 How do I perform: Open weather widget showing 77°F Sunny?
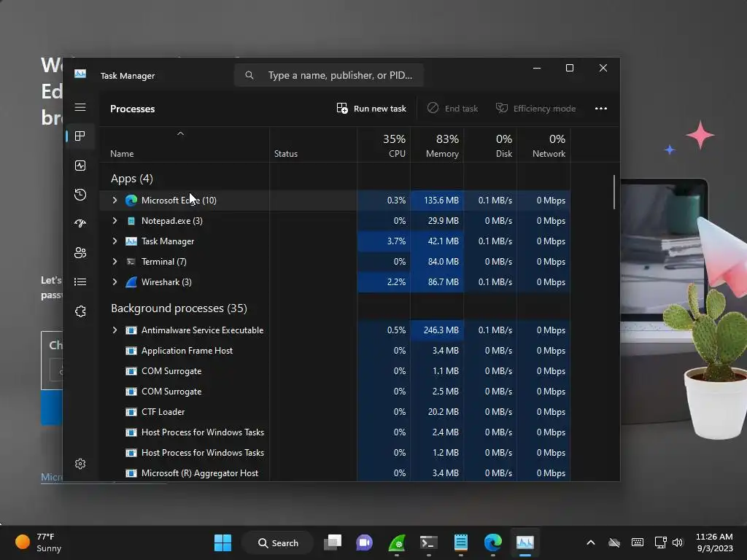tap(39, 542)
